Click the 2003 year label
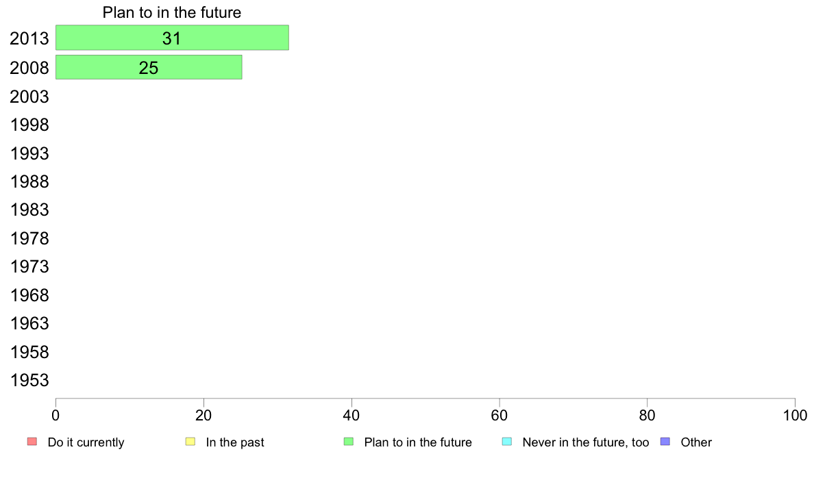The height and width of the screenshot is (504, 814). point(29,97)
